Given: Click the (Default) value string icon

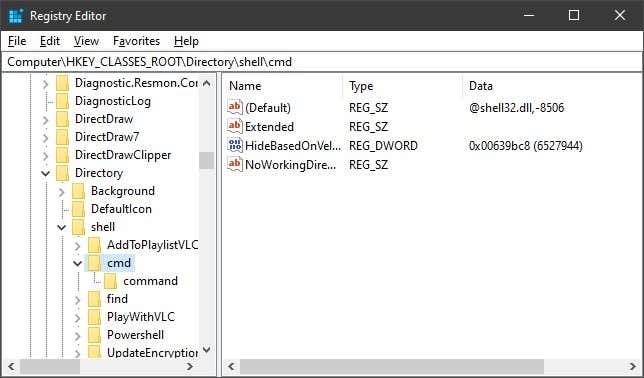Looking at the screenshot, I should pos(235,107).
